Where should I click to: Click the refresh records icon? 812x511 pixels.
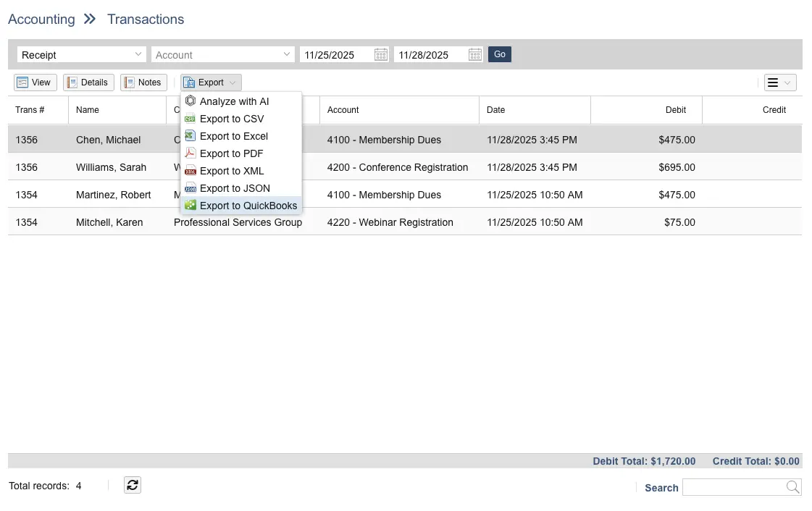tap(132, 485)
